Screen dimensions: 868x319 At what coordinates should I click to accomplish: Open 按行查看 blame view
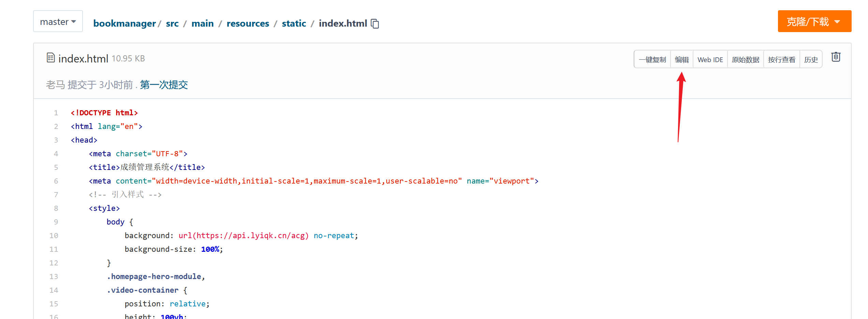pyautogui.click(x=781, y=60)
